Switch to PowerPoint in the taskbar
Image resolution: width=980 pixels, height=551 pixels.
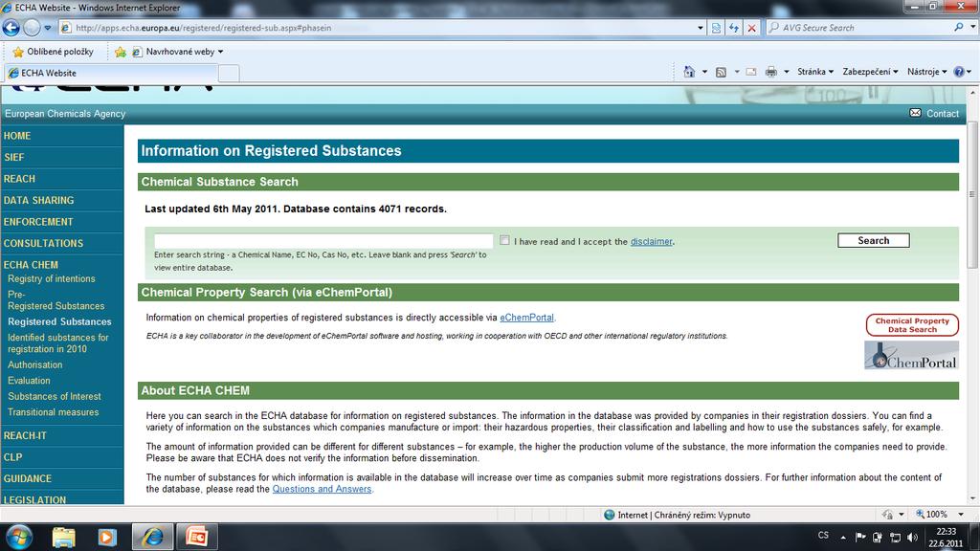tap(196, 538)
